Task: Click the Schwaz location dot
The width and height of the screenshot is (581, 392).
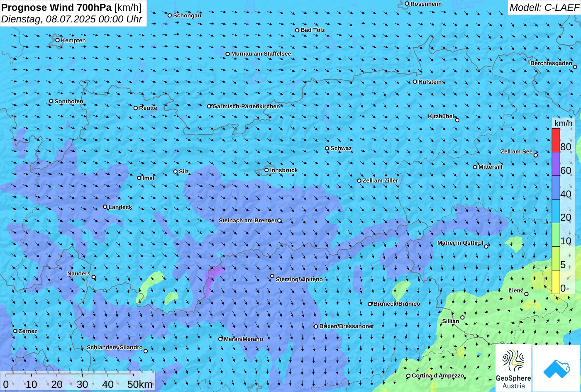Action: click(x=327, y=148)
